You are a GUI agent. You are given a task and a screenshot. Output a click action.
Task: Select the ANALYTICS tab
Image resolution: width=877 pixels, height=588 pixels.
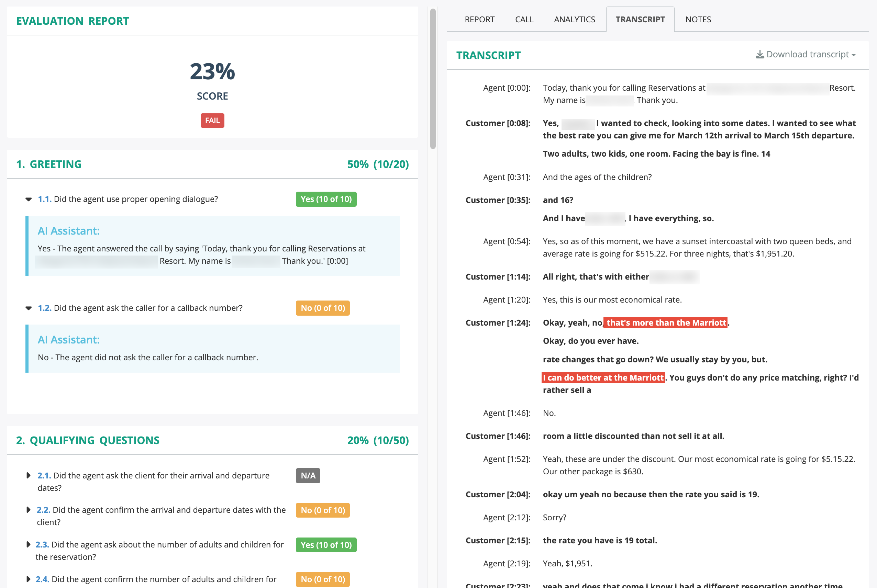pyautogui.click(x=574, y=20)
